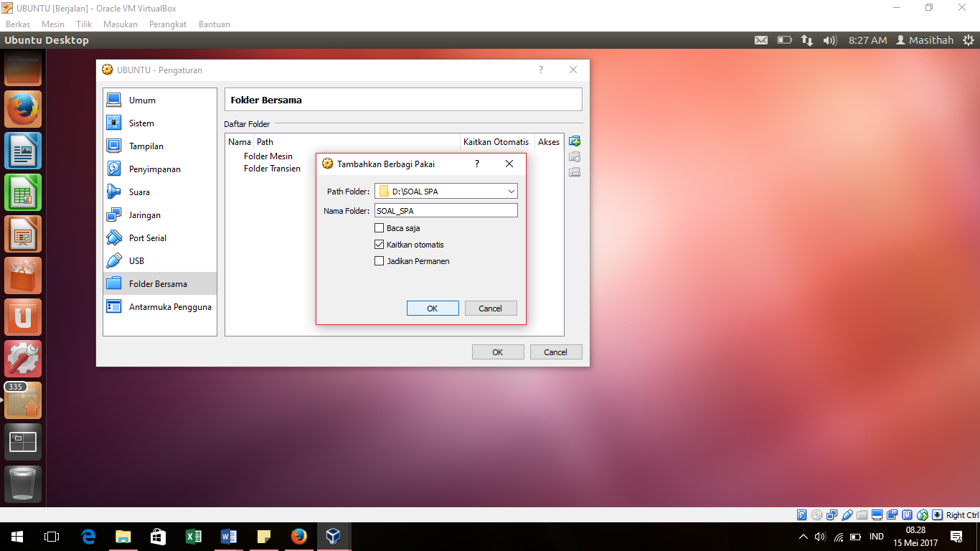Viewport: 980px width, 551px height.
Task: Open the Ubuntu mail indicator menu
Action: click(x=761, y=40)
